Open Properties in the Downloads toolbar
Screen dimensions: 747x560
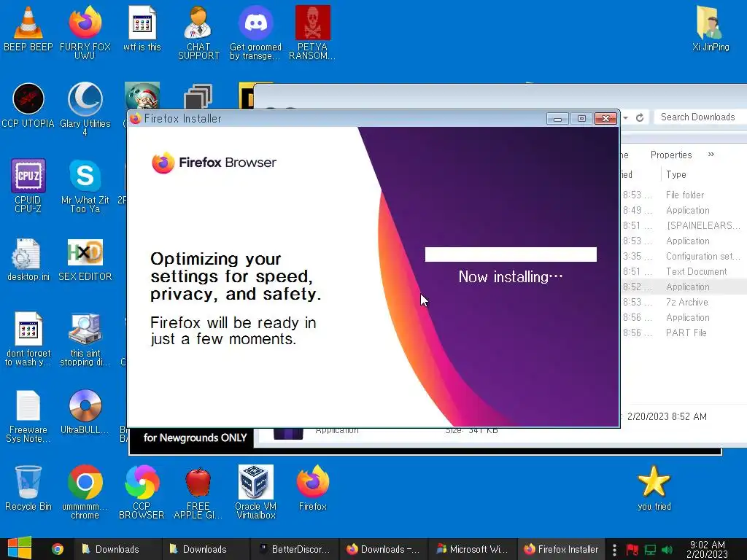671,155
